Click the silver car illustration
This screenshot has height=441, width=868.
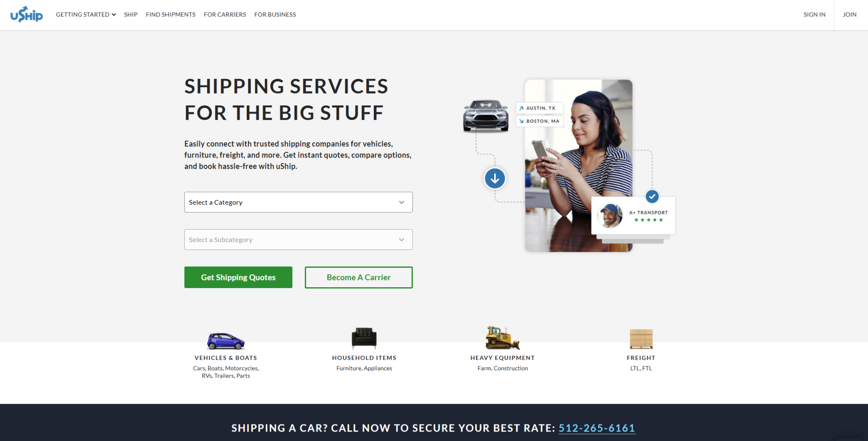point(486,115)
